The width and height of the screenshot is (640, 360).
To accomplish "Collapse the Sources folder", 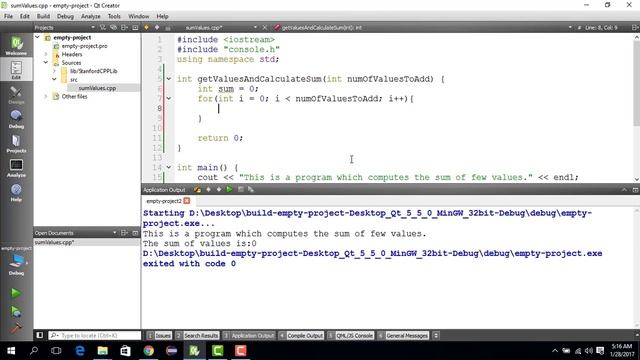I will click(46, 62).
